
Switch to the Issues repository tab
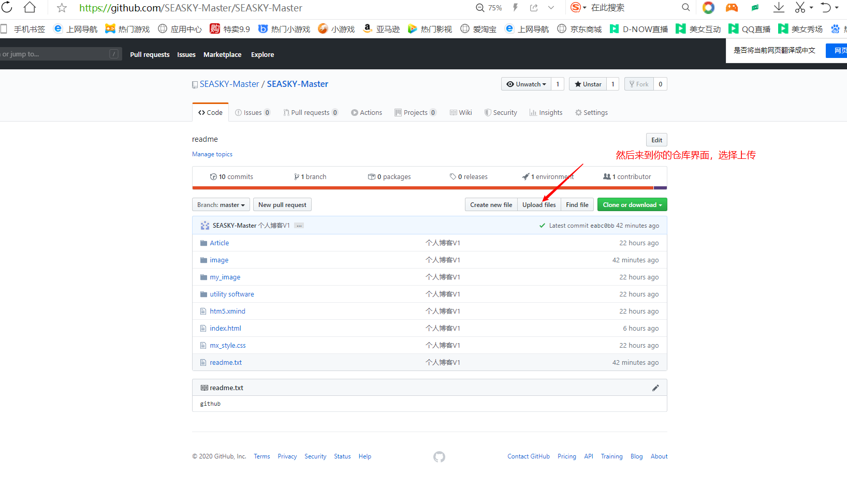coord(253,112)
